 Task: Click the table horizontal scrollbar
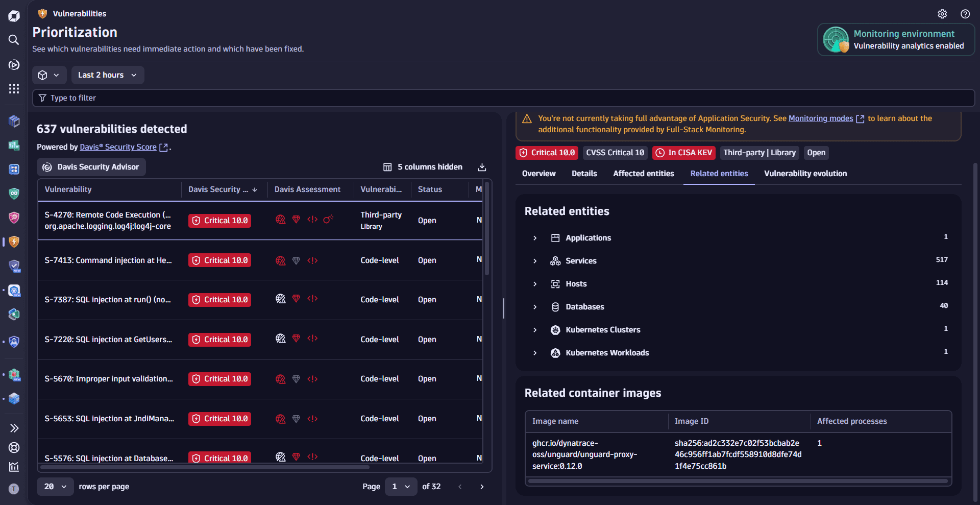click(205, 467)
